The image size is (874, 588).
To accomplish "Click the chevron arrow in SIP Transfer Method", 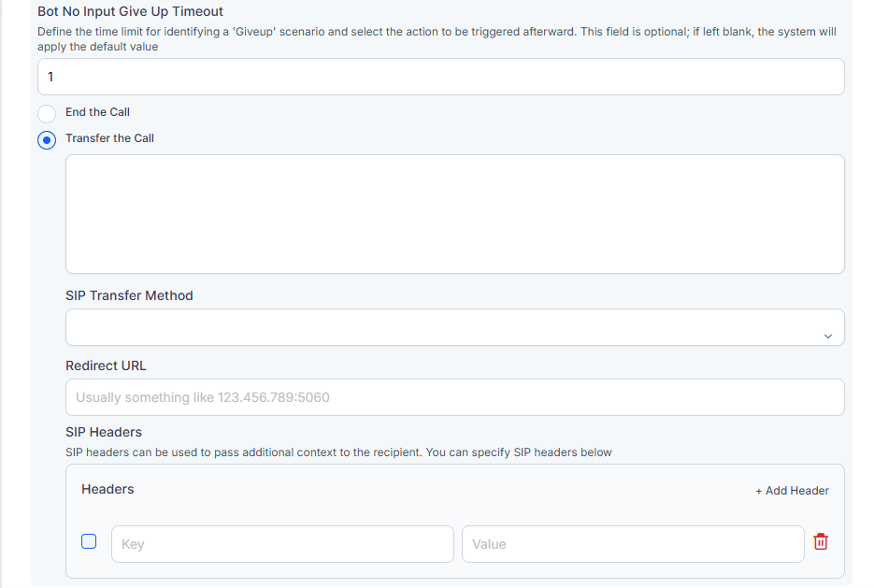I will 827,337.
